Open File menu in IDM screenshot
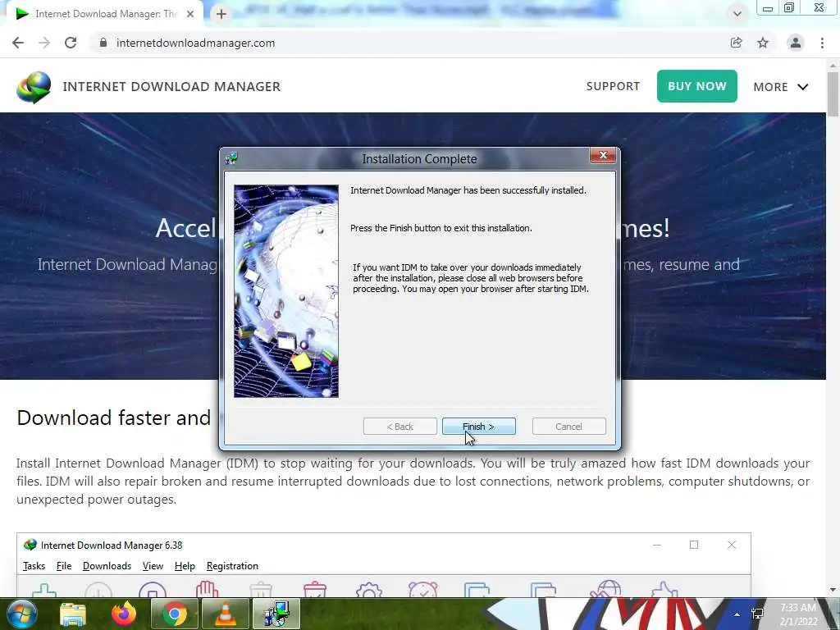840x630 pixels. click(64, 566)
